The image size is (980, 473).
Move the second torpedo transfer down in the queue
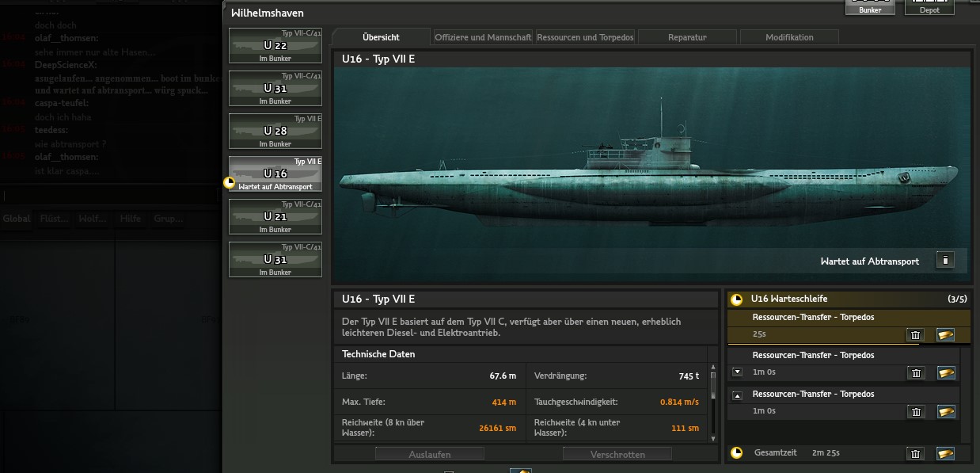[737, 372]
